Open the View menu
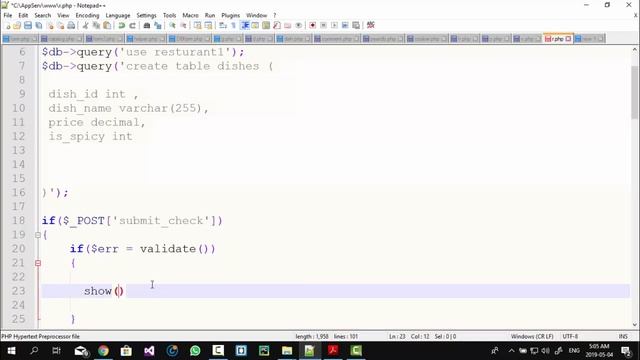This screenshot has height=360, width=640. click(63, 16)
